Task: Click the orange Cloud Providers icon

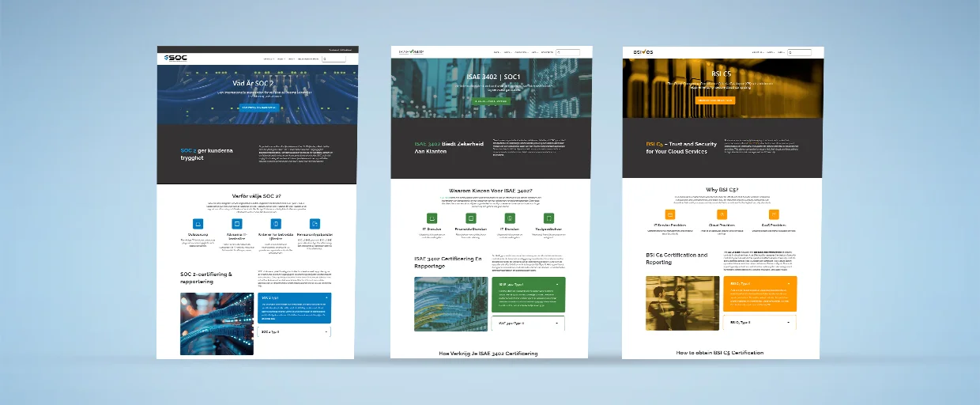Action: 722,214
